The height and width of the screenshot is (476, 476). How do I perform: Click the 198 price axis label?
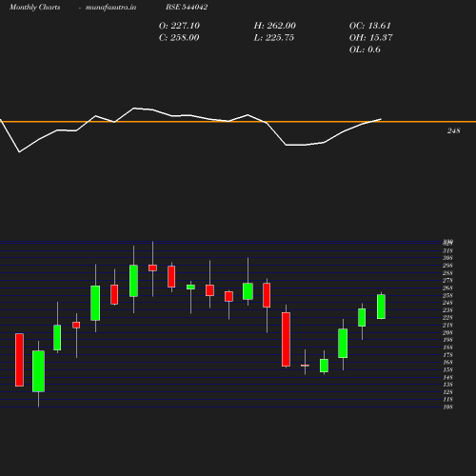click(447, 340)
